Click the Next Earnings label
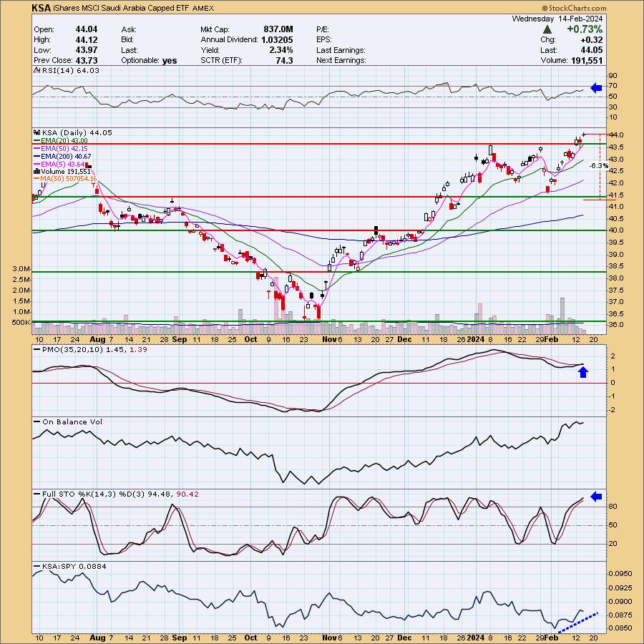The width and height of the screenshot is (644, 644). coord(341,60)
